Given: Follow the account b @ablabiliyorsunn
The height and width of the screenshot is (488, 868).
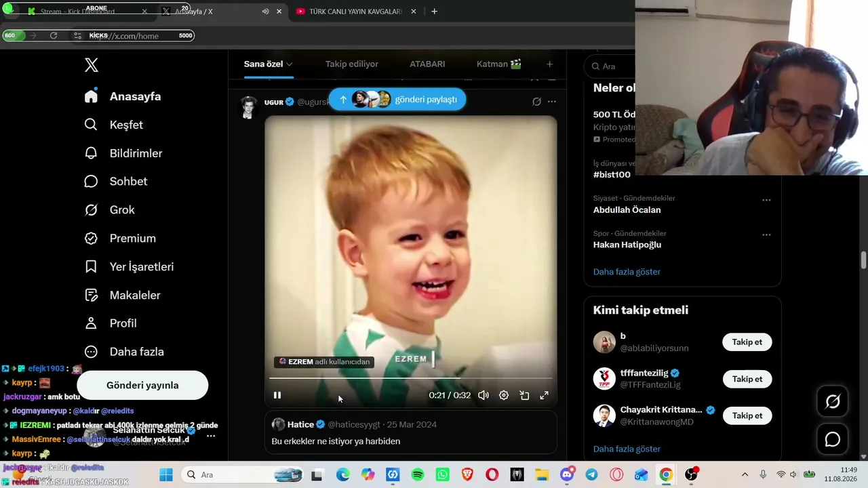Looking at the screenshot, I should click(x=747, y=342).
